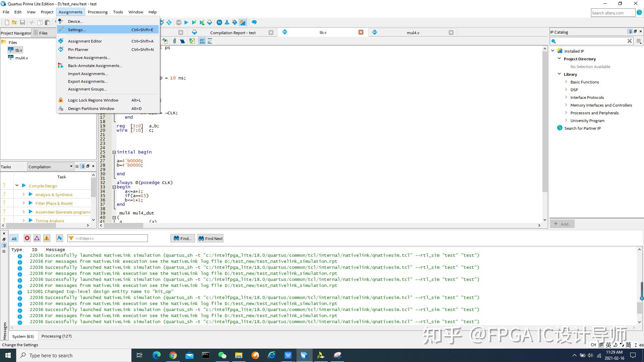Viewport: 644px width, 362px height.
Task: Start compilation using the play toolbar icon
Action: pos(186,22)
